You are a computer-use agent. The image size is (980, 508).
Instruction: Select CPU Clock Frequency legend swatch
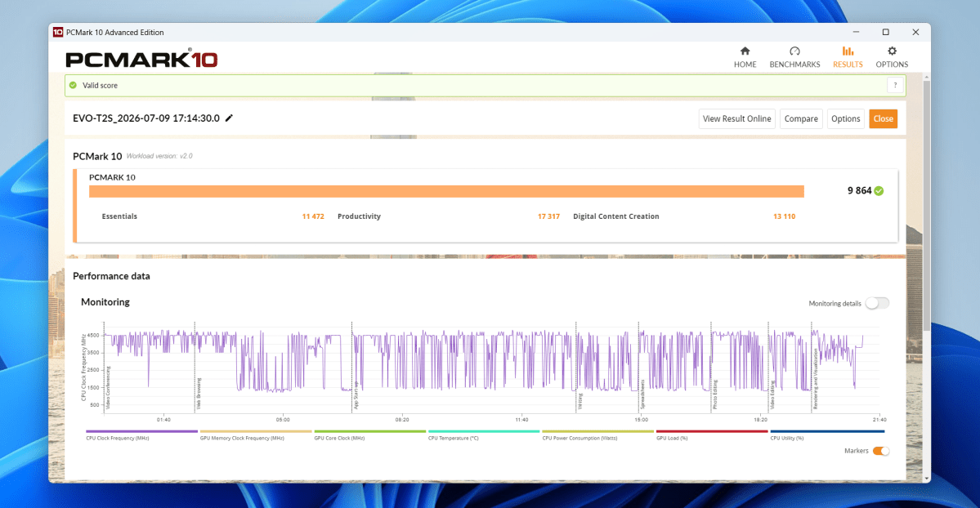[x=142, y=431]
